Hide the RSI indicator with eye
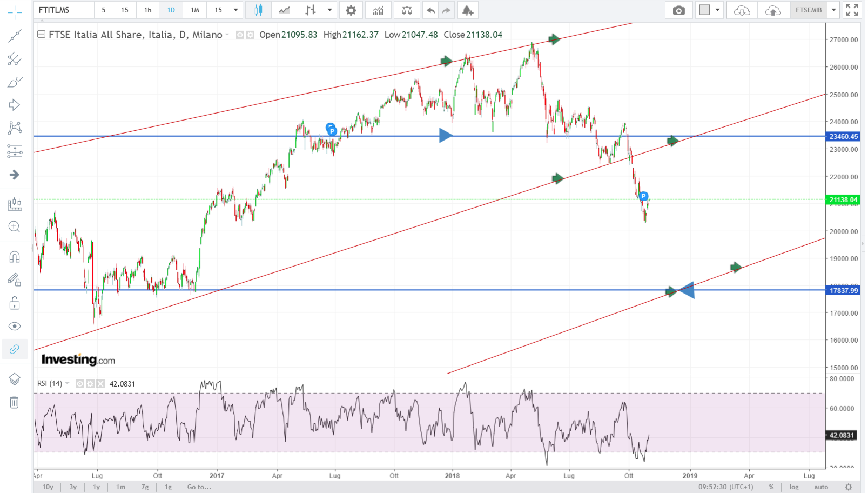 click(x=80, y=384)
